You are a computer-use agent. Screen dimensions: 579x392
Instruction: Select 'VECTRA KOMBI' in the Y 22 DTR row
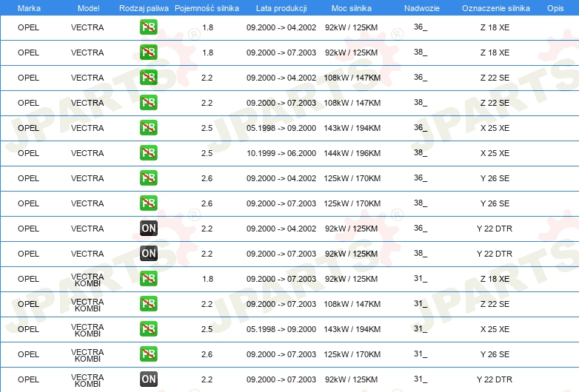[x=87, y=381]
